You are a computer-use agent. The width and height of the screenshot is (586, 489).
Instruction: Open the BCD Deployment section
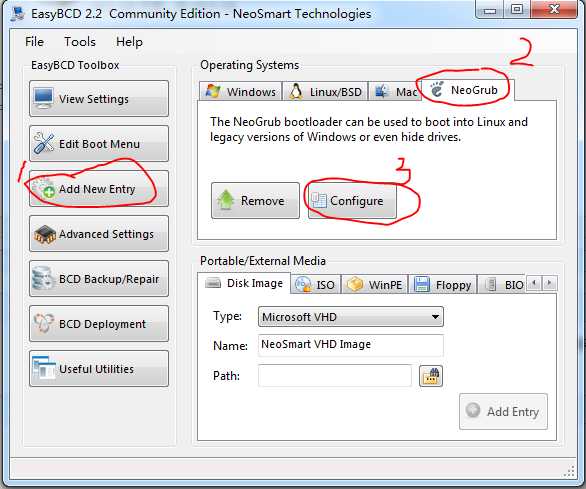pyautogui.click(x=99, y=324)
